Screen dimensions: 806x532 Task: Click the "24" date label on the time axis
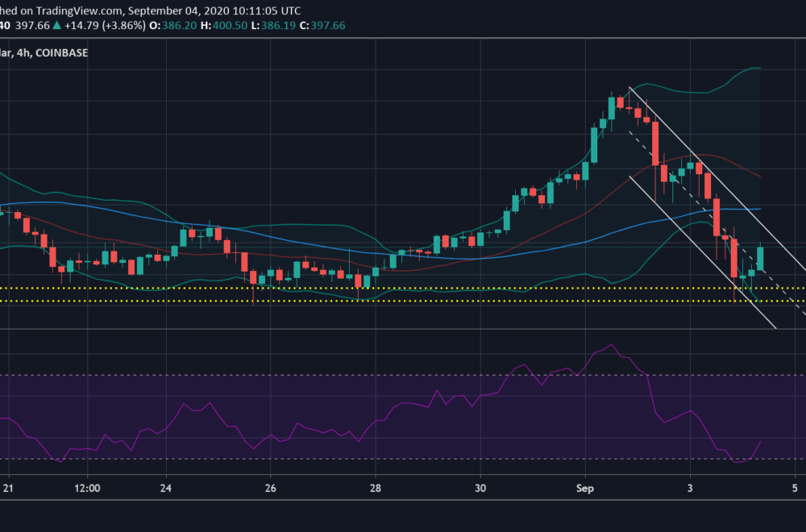(165, 488)
